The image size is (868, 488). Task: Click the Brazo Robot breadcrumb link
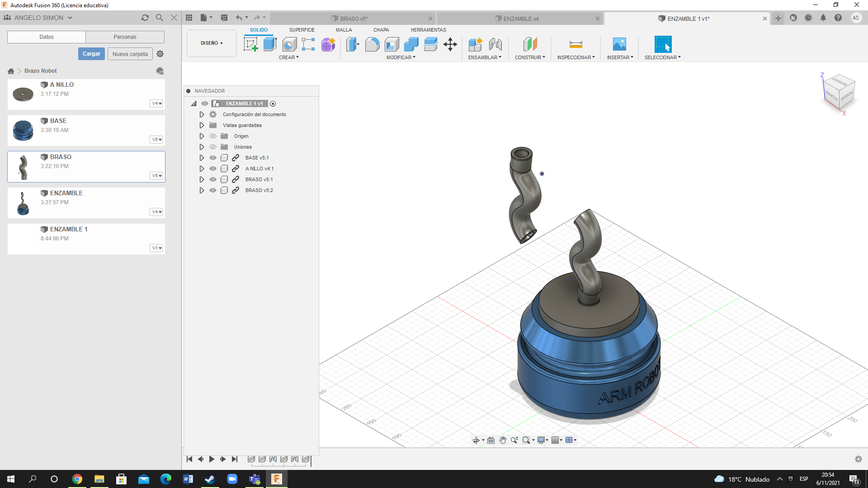coord(41,71)
